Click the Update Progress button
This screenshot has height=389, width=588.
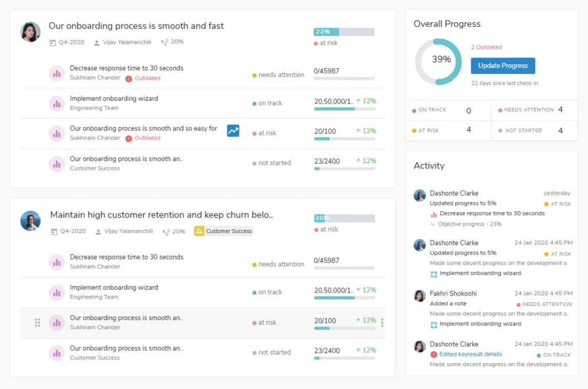click(x=502, y=65)
